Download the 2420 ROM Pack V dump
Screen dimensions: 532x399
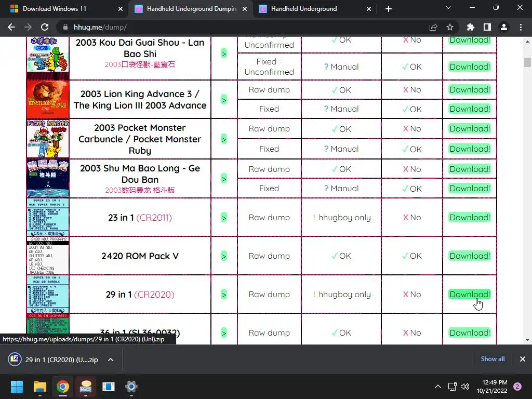(470, 256)
